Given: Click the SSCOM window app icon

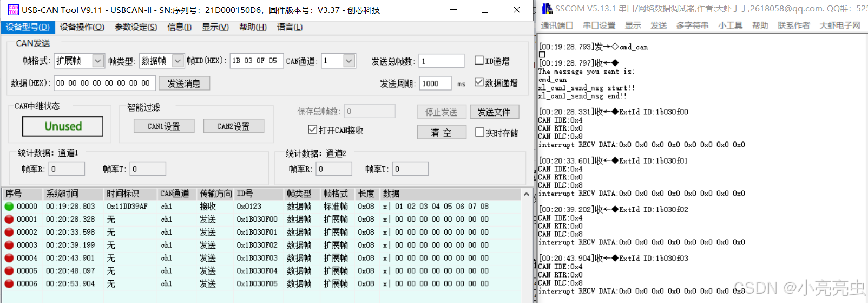Looking at the screenshot, I should 547,8.
